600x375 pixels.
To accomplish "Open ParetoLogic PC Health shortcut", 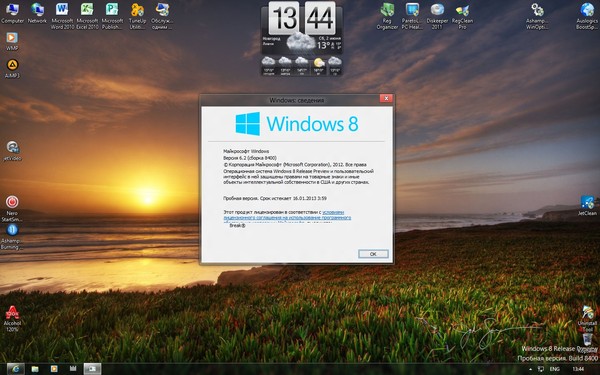I will click(412, 16).
